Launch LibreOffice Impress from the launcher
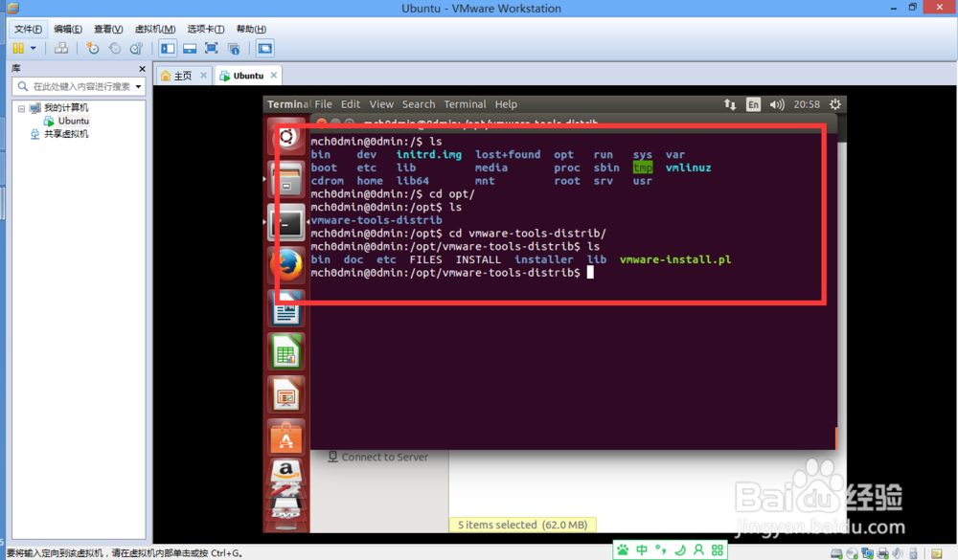 coord(286,394)
